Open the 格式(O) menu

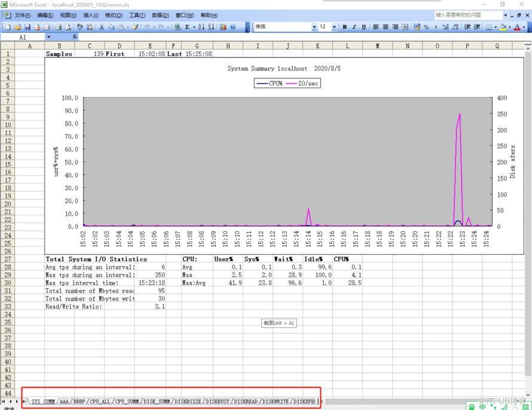click(x=114, y=16)
